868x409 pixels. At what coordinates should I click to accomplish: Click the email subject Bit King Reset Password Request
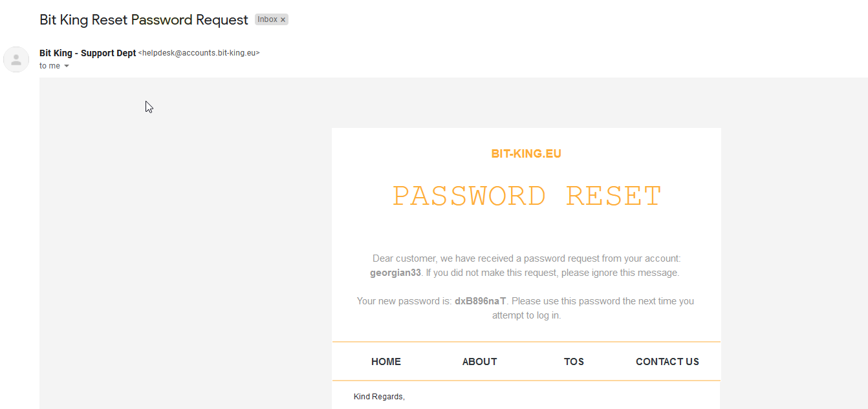point(144,20)
